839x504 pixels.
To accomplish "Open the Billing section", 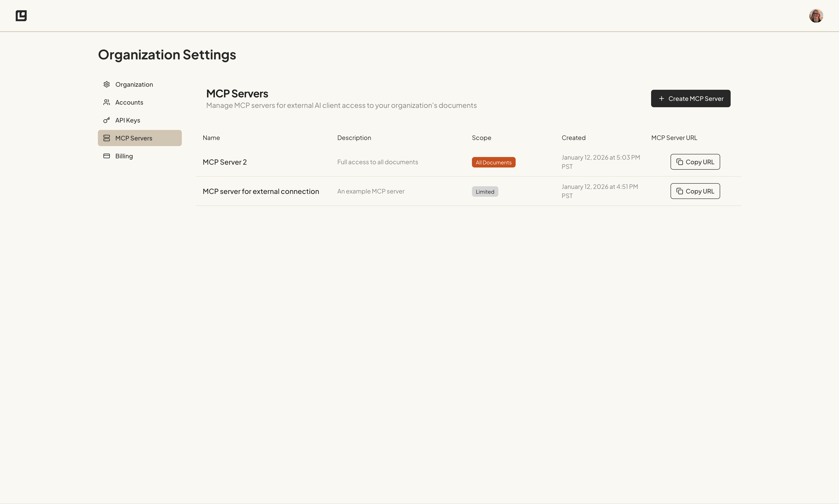I will [x=124, y=155].
